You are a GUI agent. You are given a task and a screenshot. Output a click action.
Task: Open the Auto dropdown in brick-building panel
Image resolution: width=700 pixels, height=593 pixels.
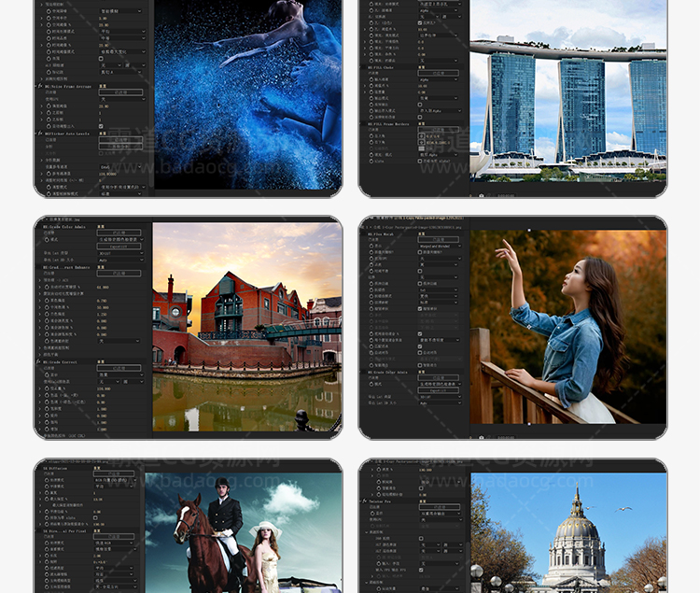click(x=120, y=260)
